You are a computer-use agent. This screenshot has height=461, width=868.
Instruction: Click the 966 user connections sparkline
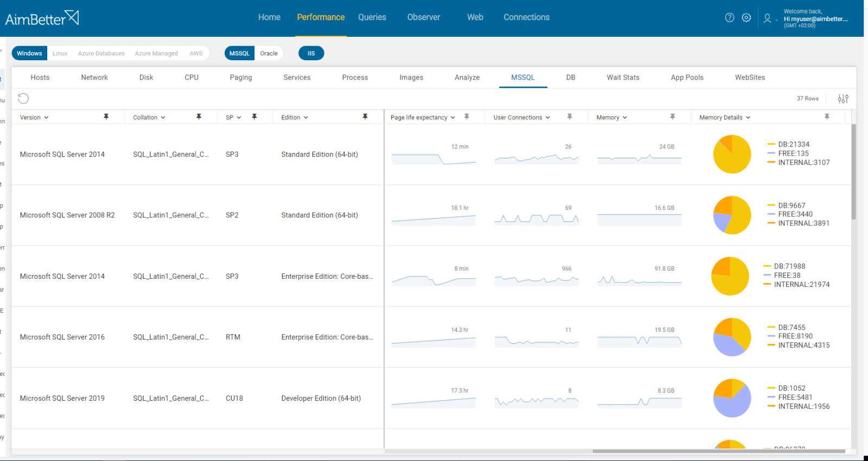(x=537, y=280)
